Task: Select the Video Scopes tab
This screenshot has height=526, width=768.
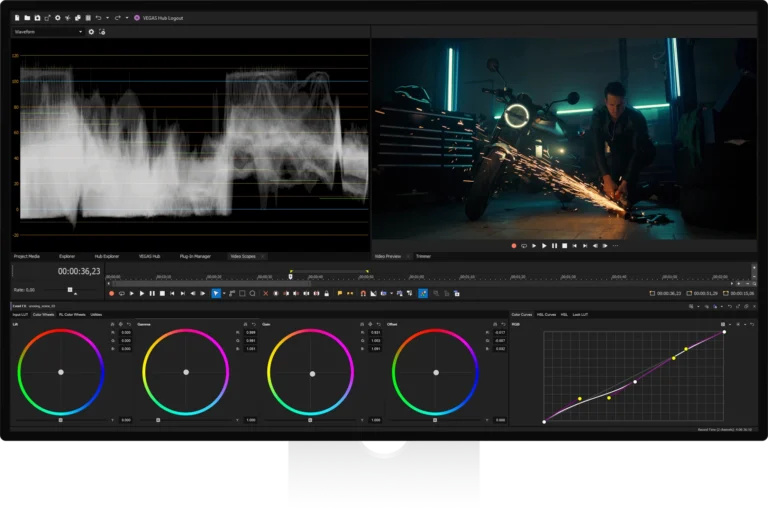Action: (243, 256)
